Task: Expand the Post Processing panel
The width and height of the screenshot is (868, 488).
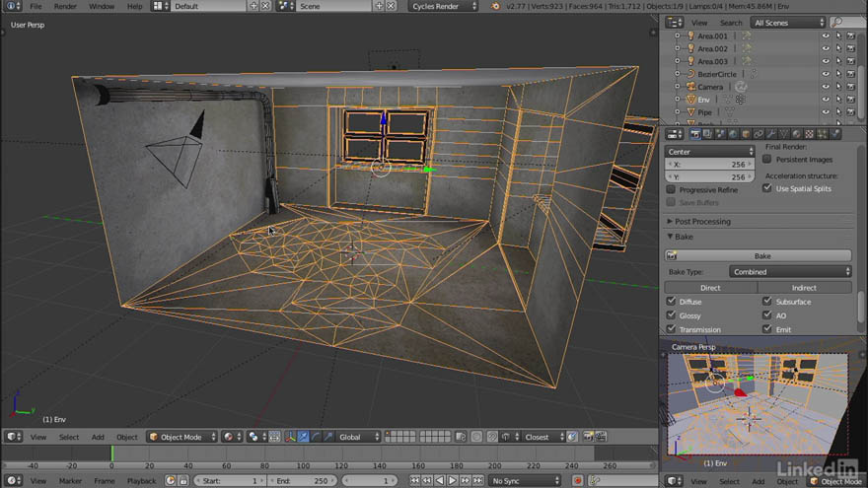Action: point(702,221)
